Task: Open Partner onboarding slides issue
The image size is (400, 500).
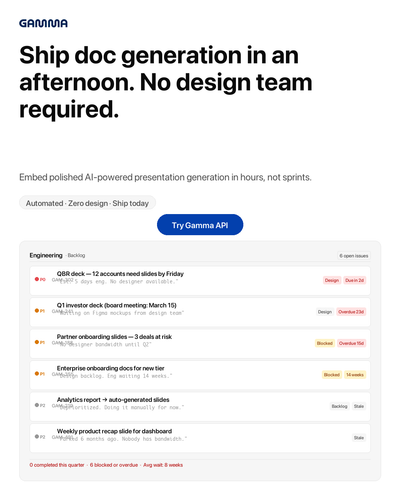Action: click(200, 343)
